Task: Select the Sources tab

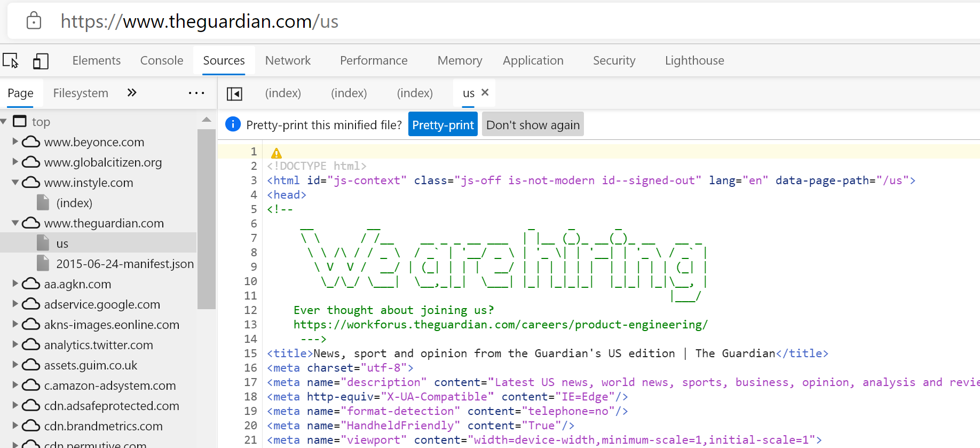Action: tap(224, 60)
